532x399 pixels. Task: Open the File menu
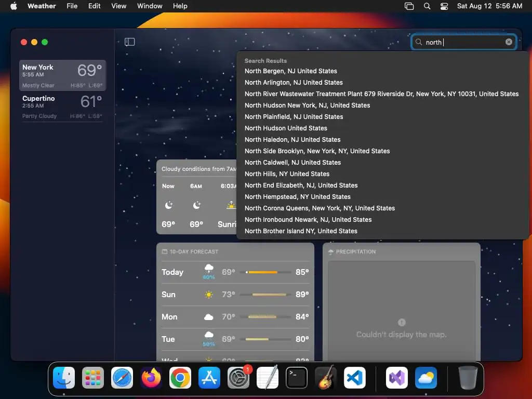pyautogui.click(x=72, y=6)
